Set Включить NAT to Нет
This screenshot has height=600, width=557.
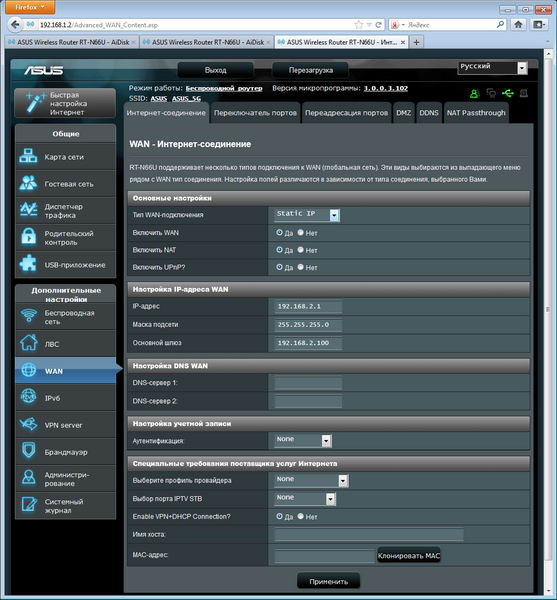coord(300,250)
